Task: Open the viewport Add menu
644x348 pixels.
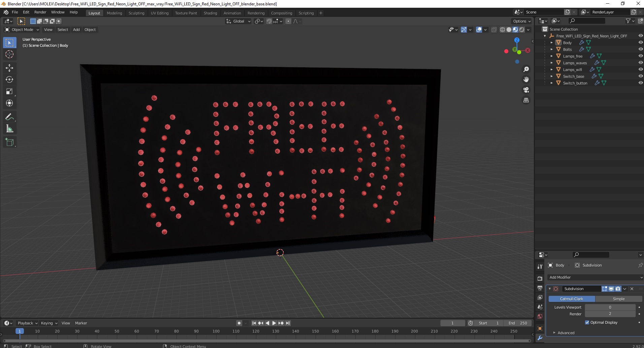Action: pos(76,30)
